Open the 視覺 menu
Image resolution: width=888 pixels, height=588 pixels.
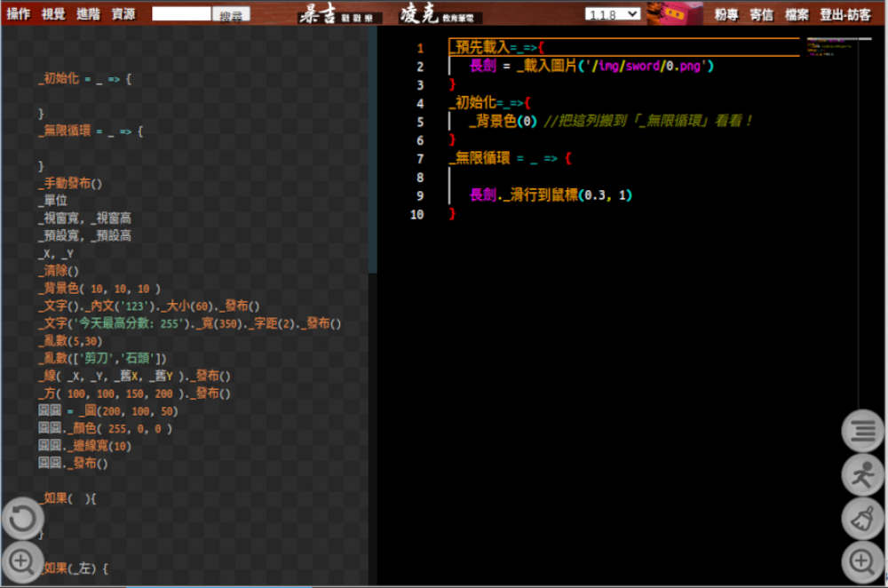click(x=53, y=14)
